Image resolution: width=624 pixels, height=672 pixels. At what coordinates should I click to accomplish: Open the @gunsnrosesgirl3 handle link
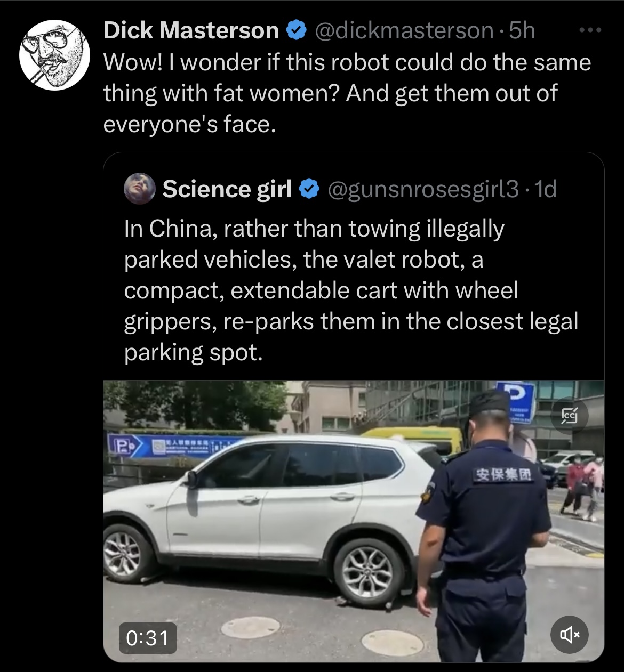pos(423,189)
